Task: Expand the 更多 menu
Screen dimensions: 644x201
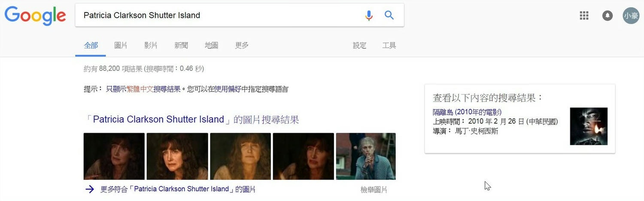Action: [x=242, y=46]
